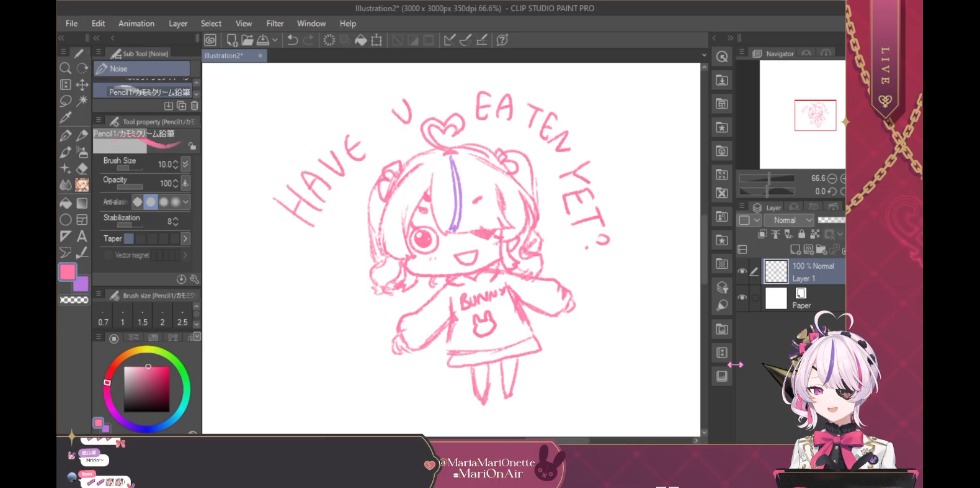The width and height of the screenshot is (980, 488).
Task: Click the Undo arrow in the command bar
Action: tap(293, 40)
